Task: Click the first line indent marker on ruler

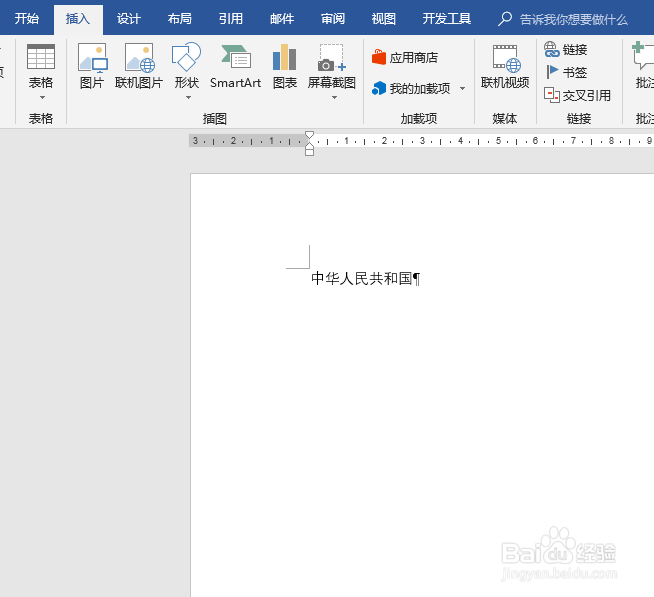Action: tap(309, 135)
